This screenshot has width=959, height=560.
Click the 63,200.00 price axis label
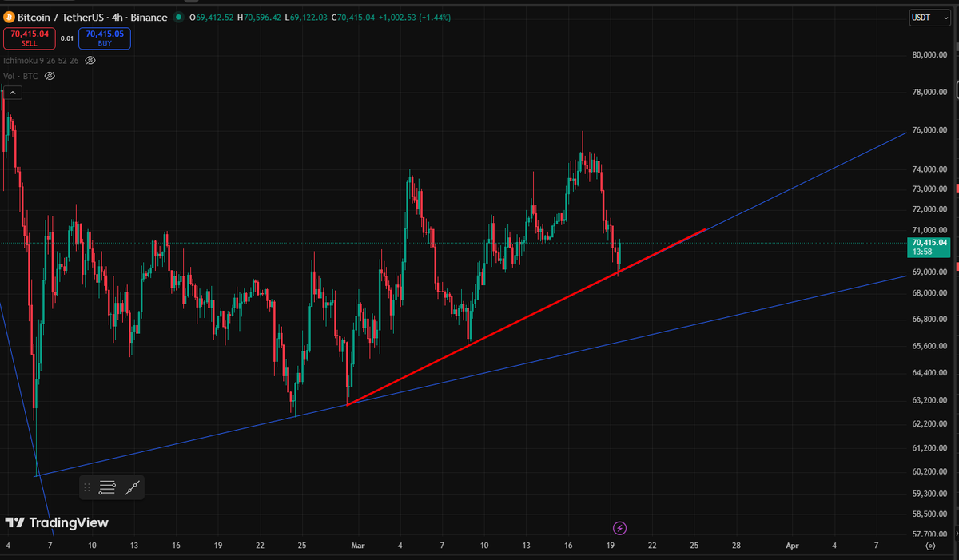pos(929,400)
